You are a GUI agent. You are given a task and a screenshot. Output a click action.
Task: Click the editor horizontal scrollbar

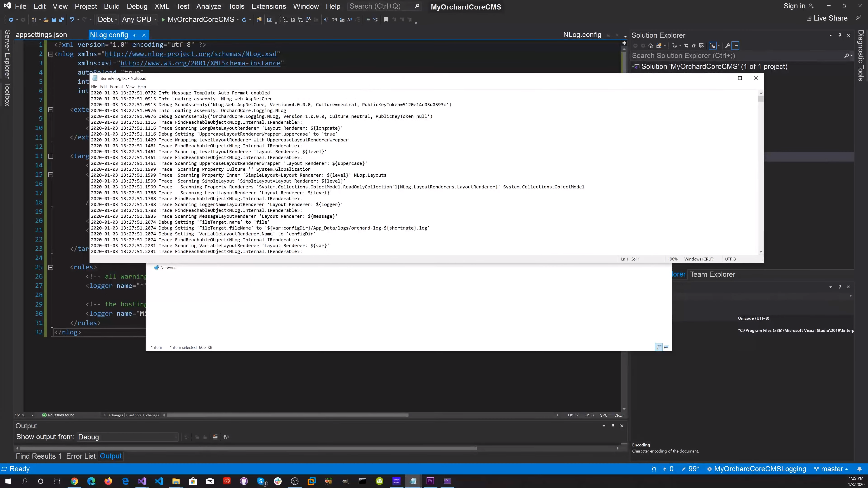tap(288, 415)
